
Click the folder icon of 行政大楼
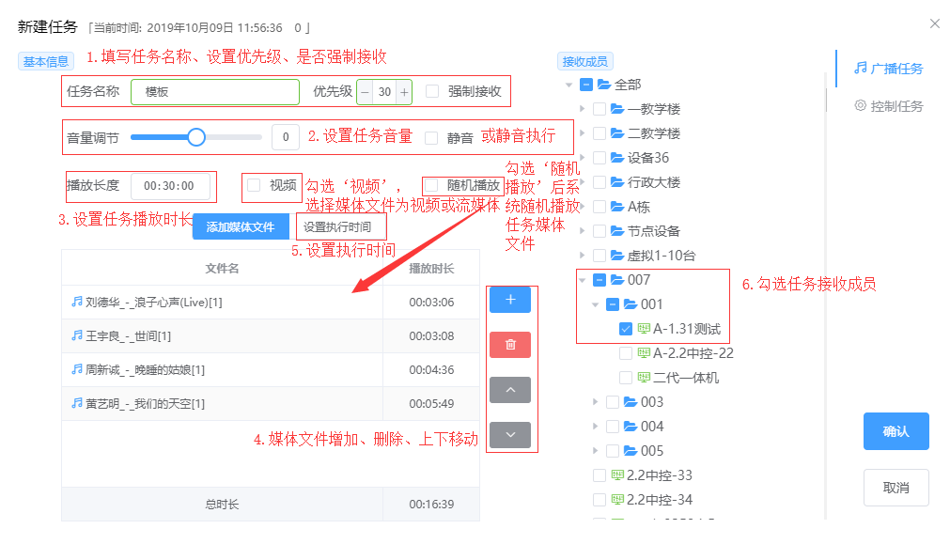617,182
